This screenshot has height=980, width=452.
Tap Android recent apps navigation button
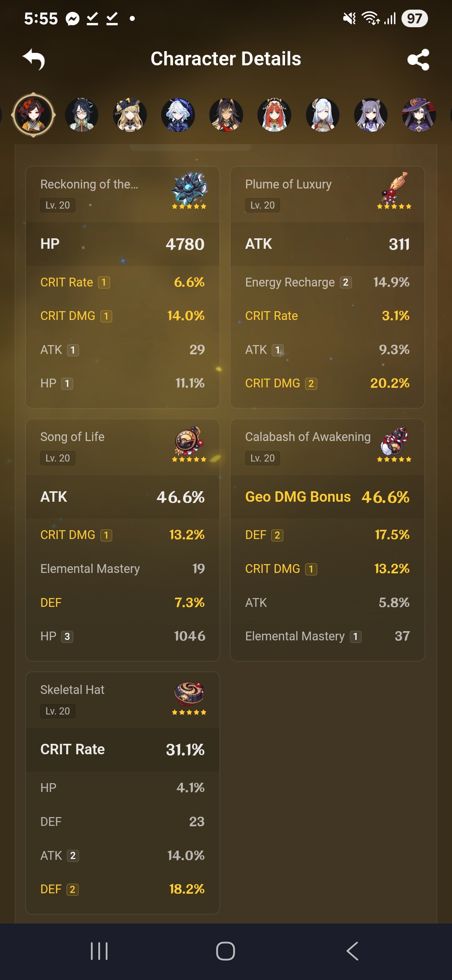pyautogui.click(x=99, y=951)
